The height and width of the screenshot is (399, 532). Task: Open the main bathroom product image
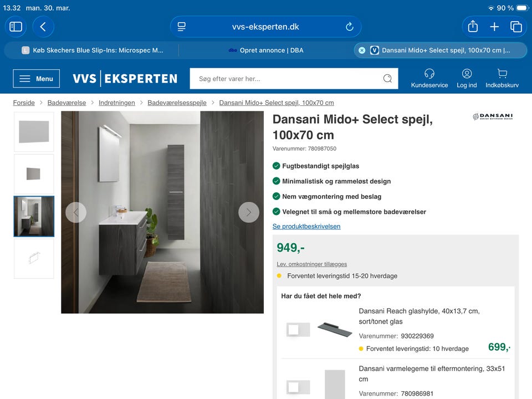pyautogui.click(x=162, y=212)
